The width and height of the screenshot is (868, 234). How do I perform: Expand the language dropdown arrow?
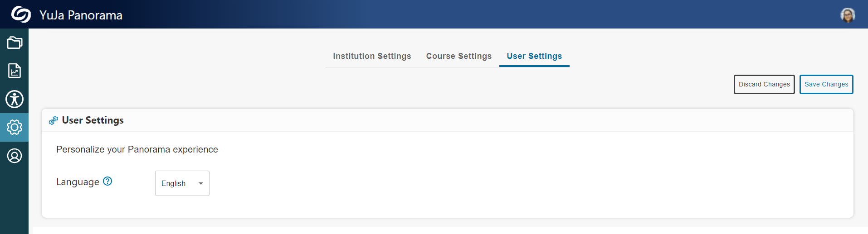tap(201, 183)
